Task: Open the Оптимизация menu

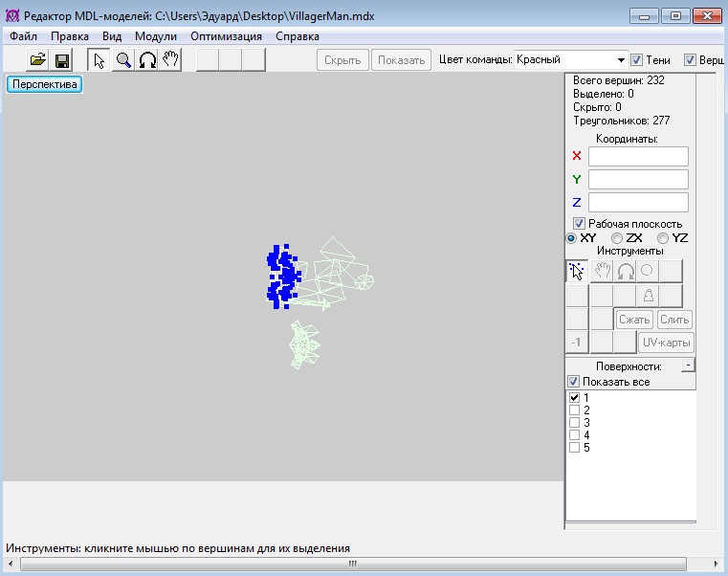Action: point(226,36)
